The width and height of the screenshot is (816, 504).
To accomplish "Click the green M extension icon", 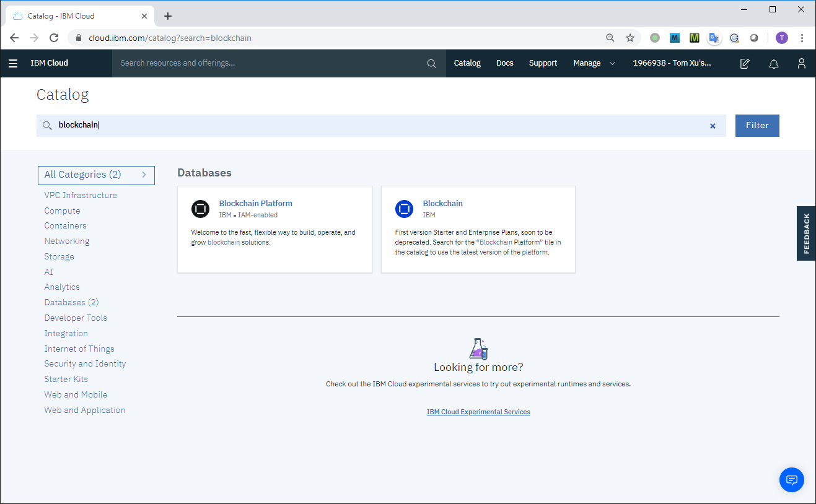I will point(695,38).
